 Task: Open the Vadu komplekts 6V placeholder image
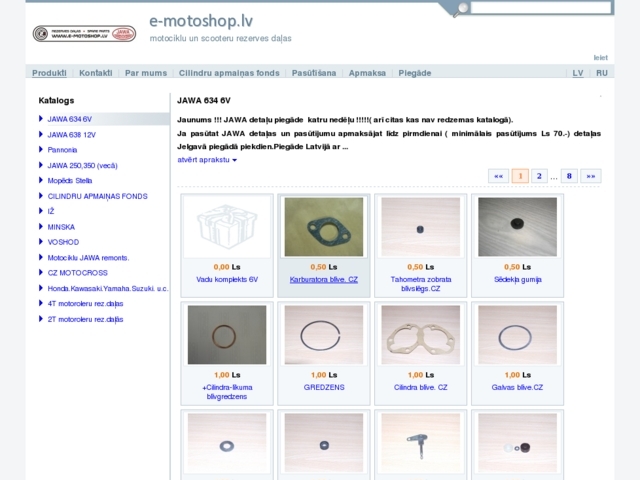click(x=227, y=226)
